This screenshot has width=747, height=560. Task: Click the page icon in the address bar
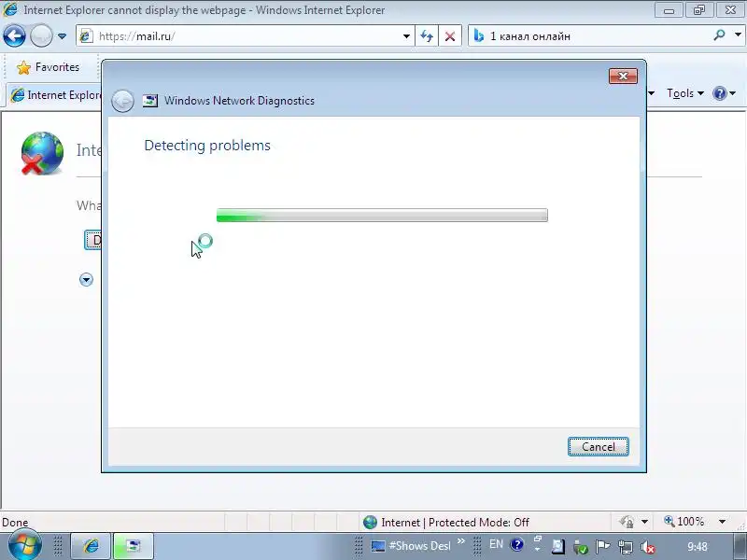pyautogui.click(x=86, y=36)
